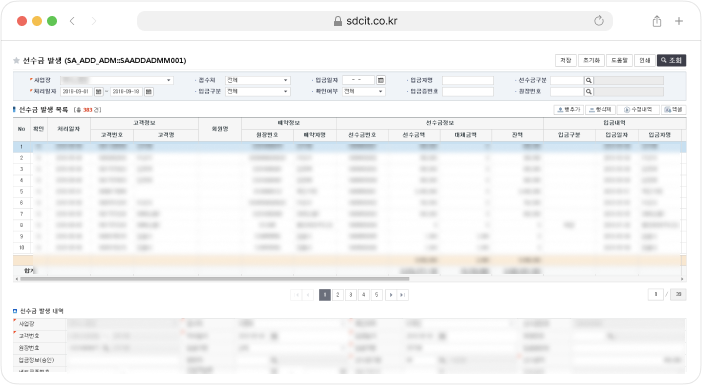Viewport: 702px width, 385px height.
Task: Click the 저장 save button
Action: [x=565, y=60]
